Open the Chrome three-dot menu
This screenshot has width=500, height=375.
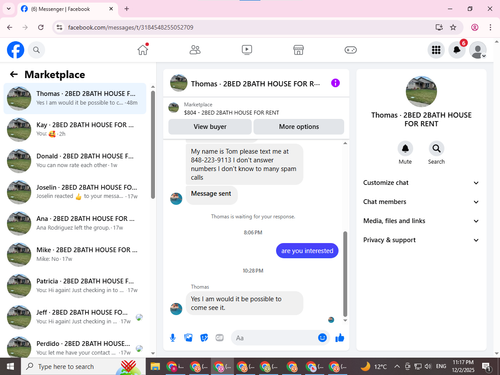pos(490,27)
